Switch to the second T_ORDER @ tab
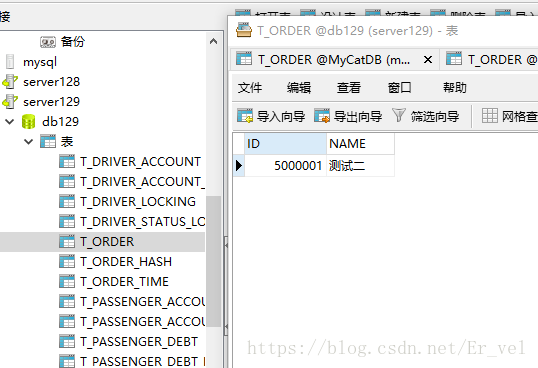Image resolution: width=538 pixels, height=368 pixels. pos(489,60)
